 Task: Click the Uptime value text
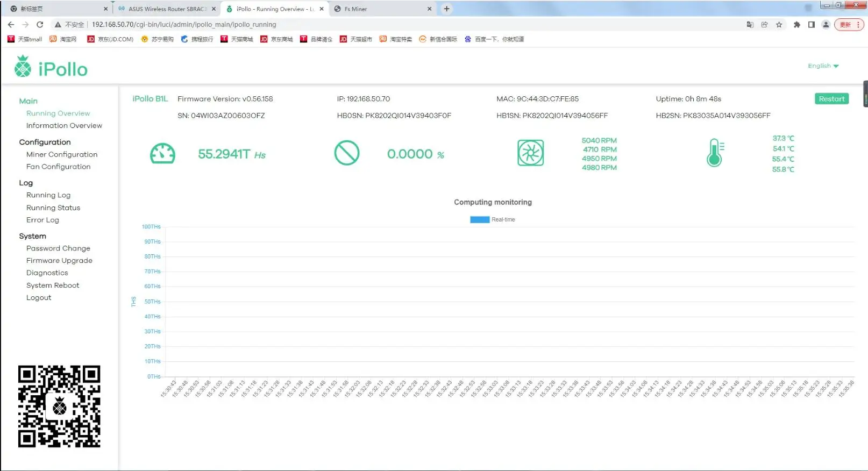tap(688, 99)
